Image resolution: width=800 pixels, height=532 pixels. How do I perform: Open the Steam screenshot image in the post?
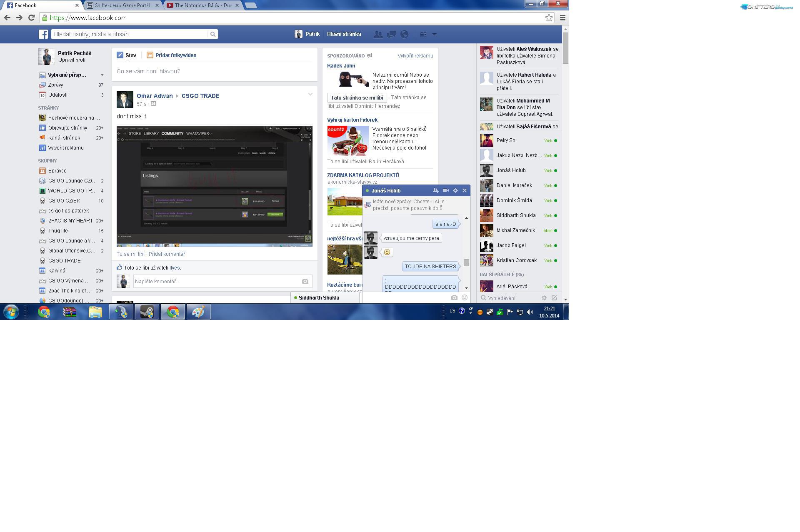point(215,186)
